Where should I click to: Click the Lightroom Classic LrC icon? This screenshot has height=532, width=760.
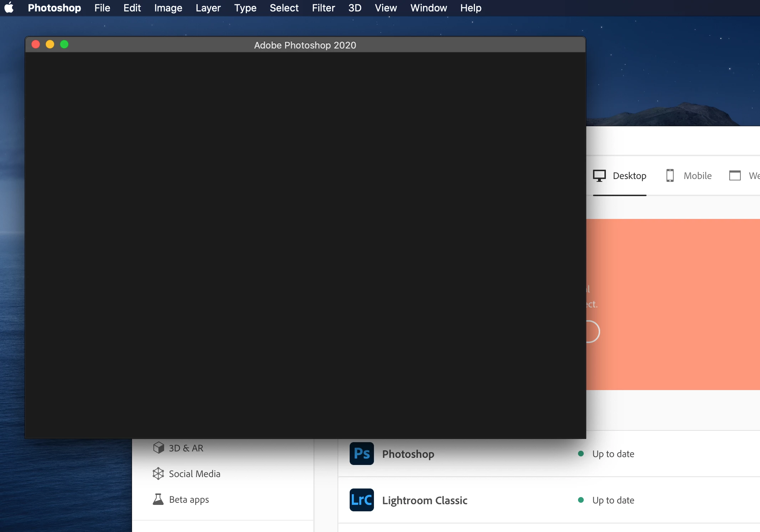(361, 500)
